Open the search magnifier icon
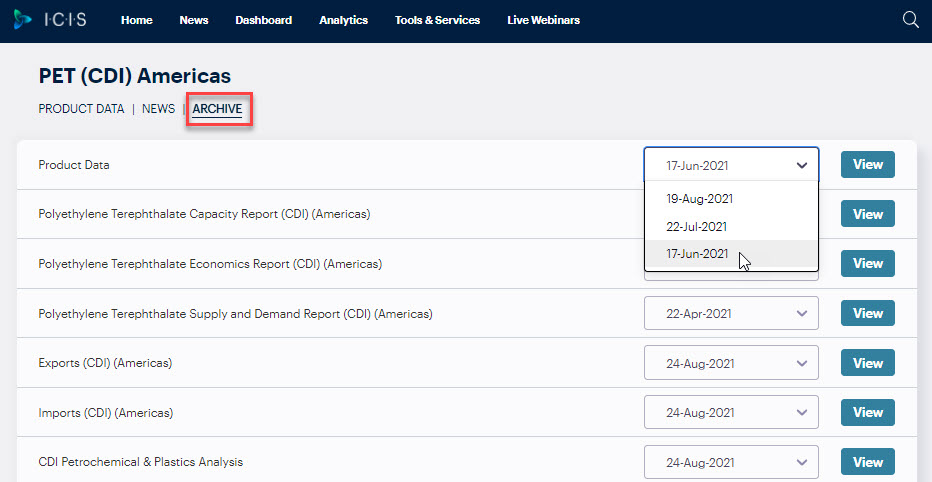 tap(911, 20)
